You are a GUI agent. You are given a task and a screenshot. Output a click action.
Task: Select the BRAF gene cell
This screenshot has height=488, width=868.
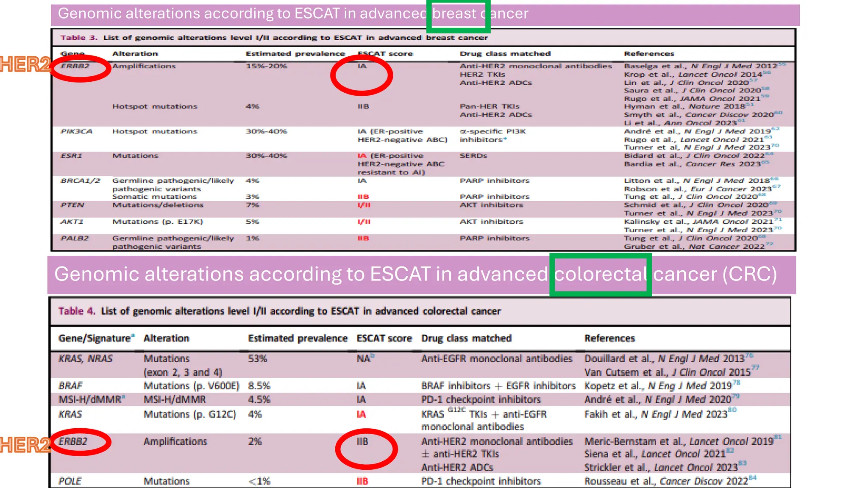[70, 386]
